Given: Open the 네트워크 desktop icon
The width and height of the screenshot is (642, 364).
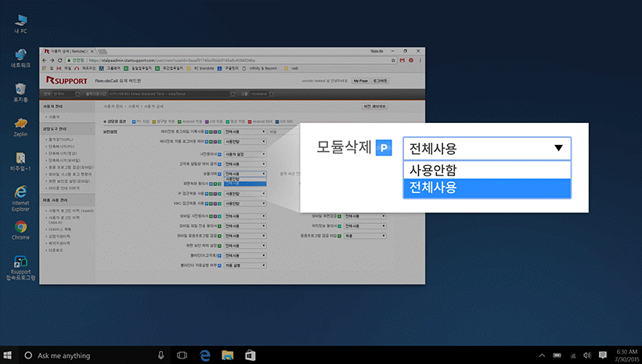Looking at the screenshot, I should [20, 58].
